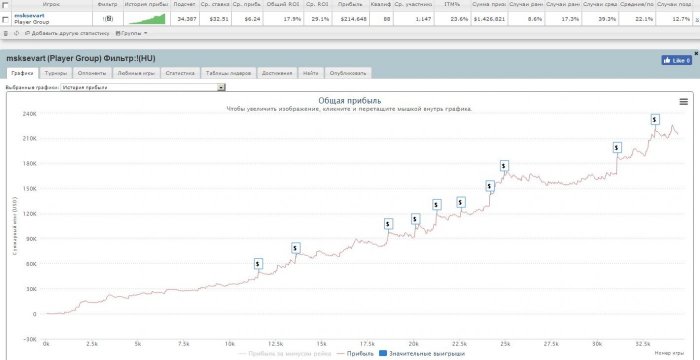700x360 pixels.
Task: Remove the msksevart row with the small x
Action: click(x=697, y=20)
